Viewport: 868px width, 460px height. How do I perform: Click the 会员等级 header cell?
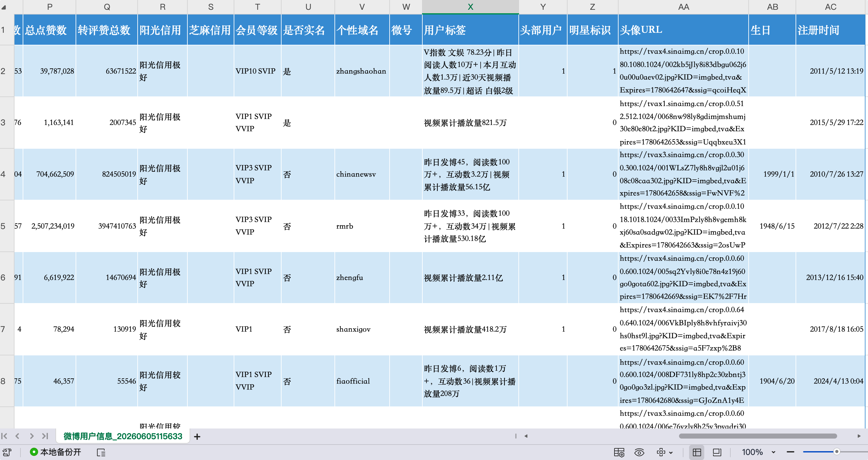[257, 30]
